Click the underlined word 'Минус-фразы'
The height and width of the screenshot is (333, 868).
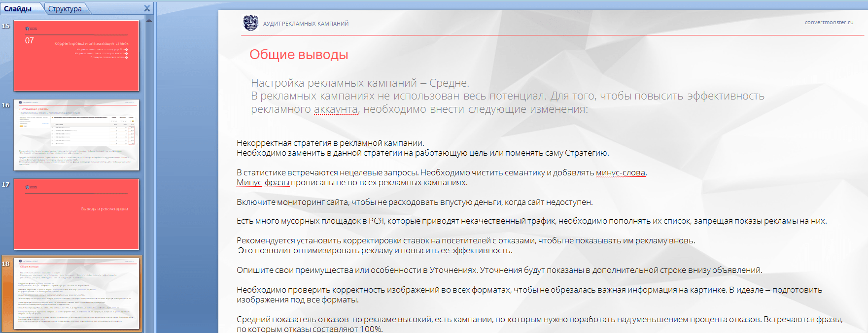click(x=263, y=183)
